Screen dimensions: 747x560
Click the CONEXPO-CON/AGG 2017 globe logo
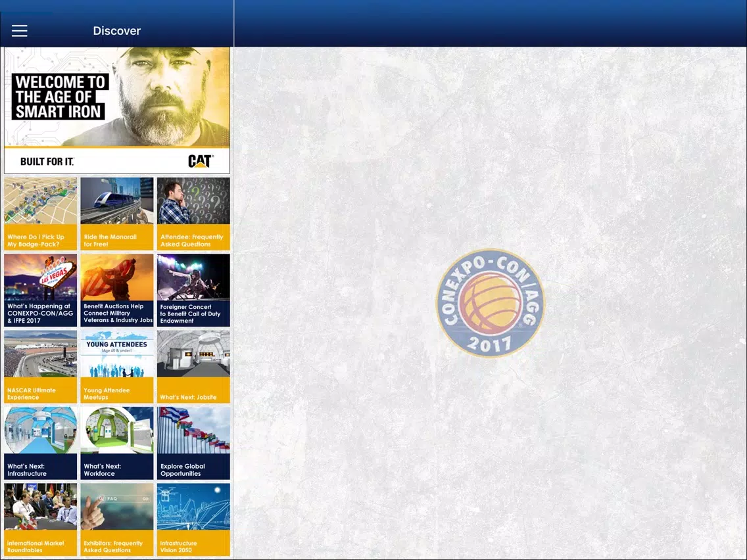[x=491, y=303]
